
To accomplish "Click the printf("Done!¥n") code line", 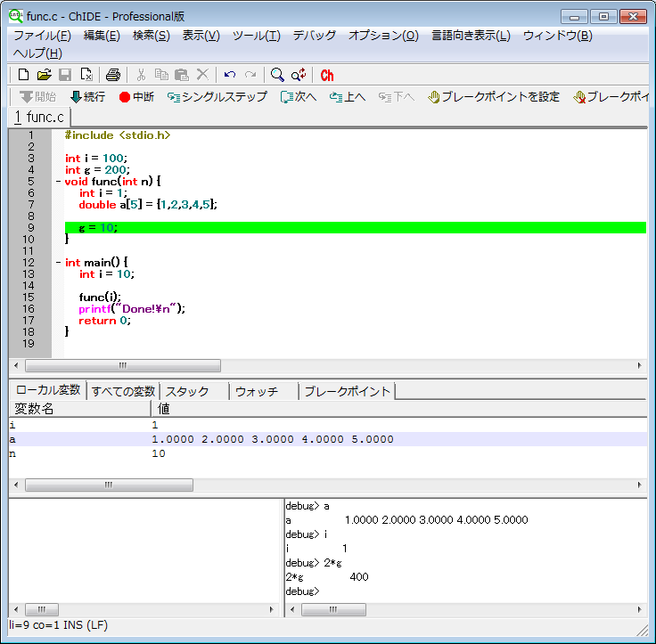I will click(132, 309).
